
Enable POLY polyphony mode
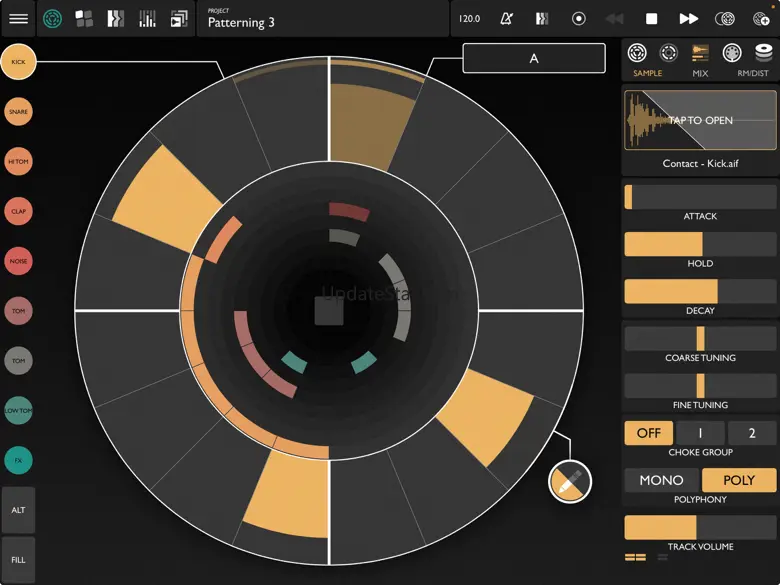tap(739, 480)
